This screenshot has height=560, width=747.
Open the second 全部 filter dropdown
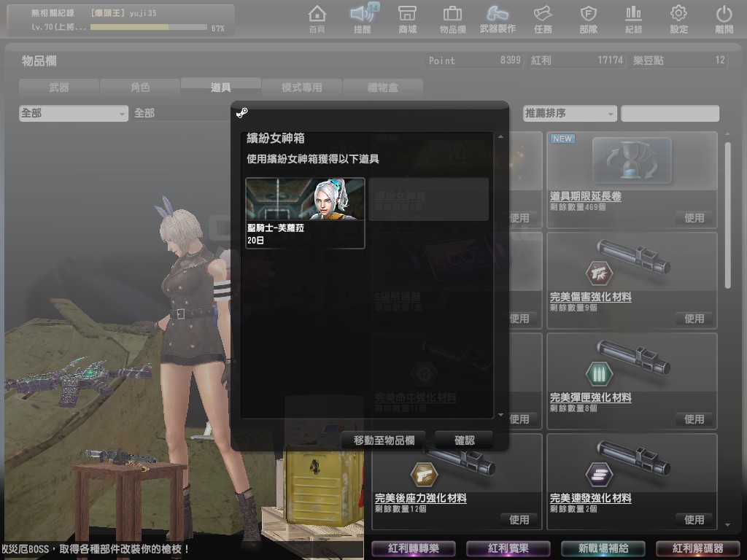click(x=181, y=113)
